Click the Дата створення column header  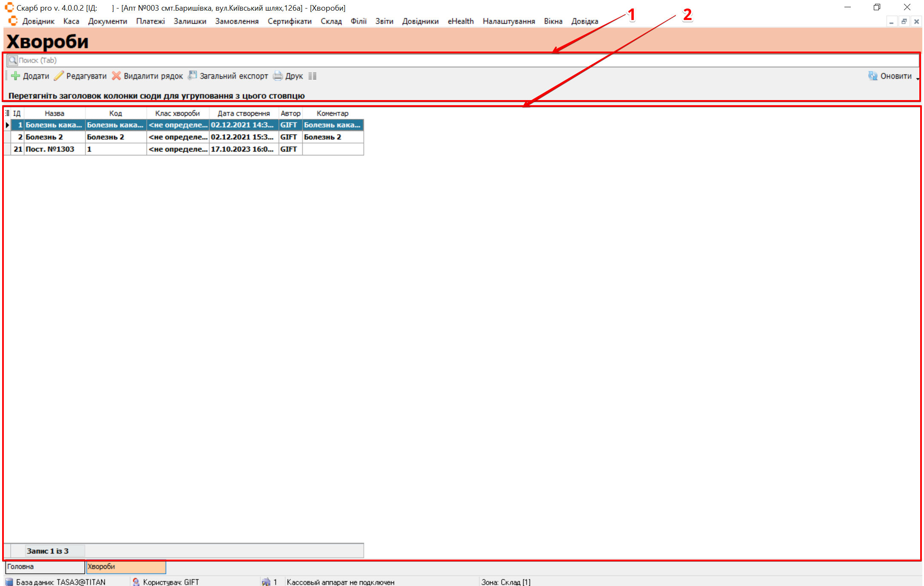[243, 113]
